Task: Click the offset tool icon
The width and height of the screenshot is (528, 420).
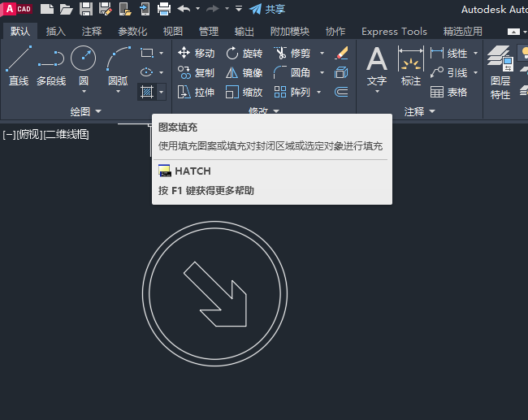Action: [x=341, y=92]
